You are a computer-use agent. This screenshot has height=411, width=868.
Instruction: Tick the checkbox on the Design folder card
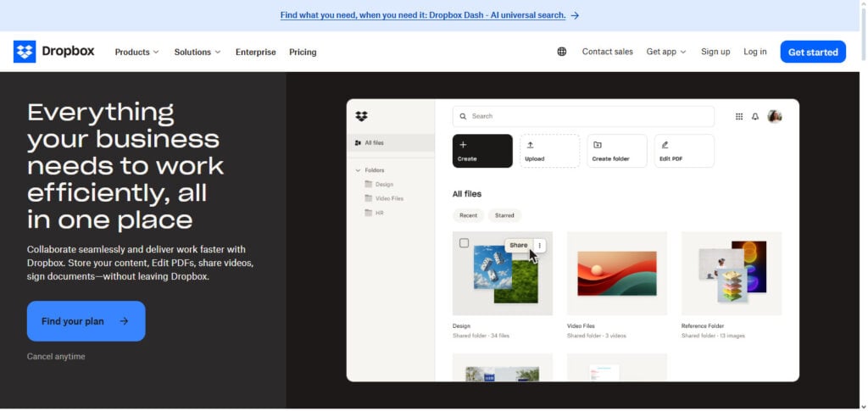(464, 243)
